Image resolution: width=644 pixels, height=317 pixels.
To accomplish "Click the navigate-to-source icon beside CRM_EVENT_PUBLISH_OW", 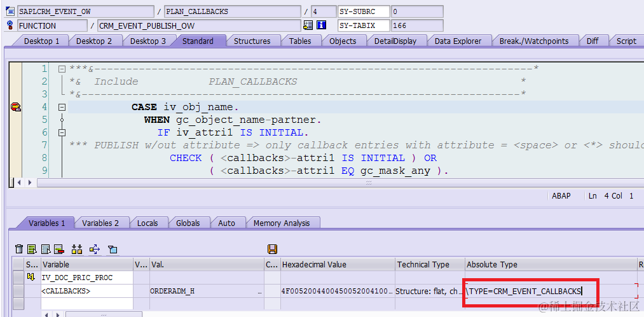I will (x=308, y=25).
